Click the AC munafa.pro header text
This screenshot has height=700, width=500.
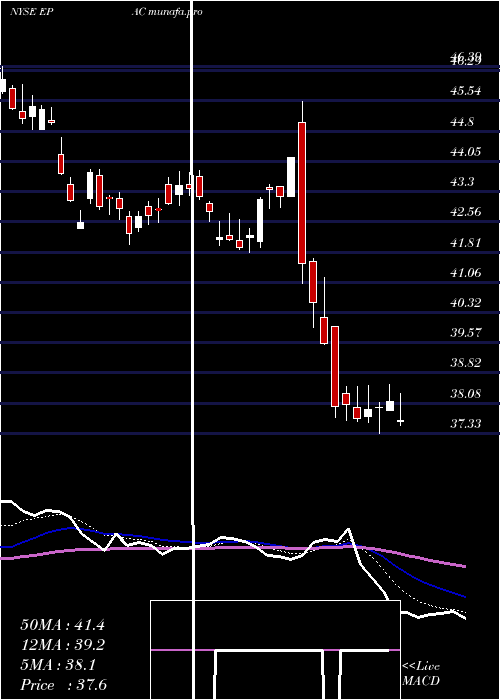[x=167, y=12]
